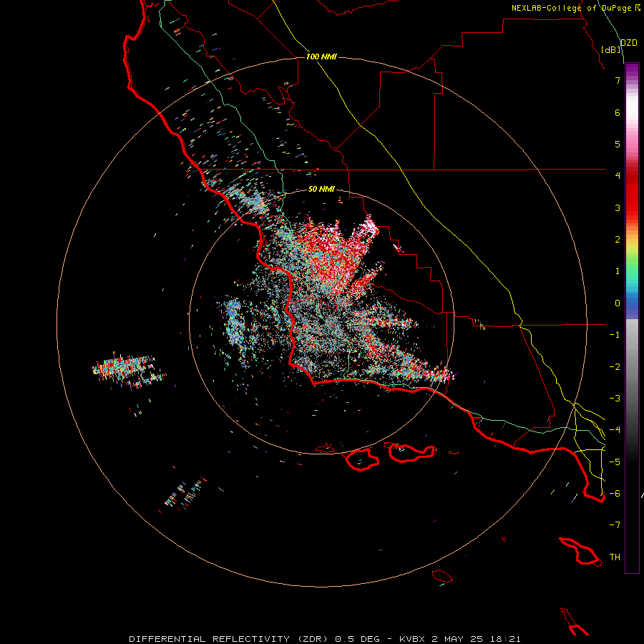Image resolution: width=644 pixels, height=644 pixels.
Task: Click the "1" tick label on the scale
Action: click(x=618, y=271)
